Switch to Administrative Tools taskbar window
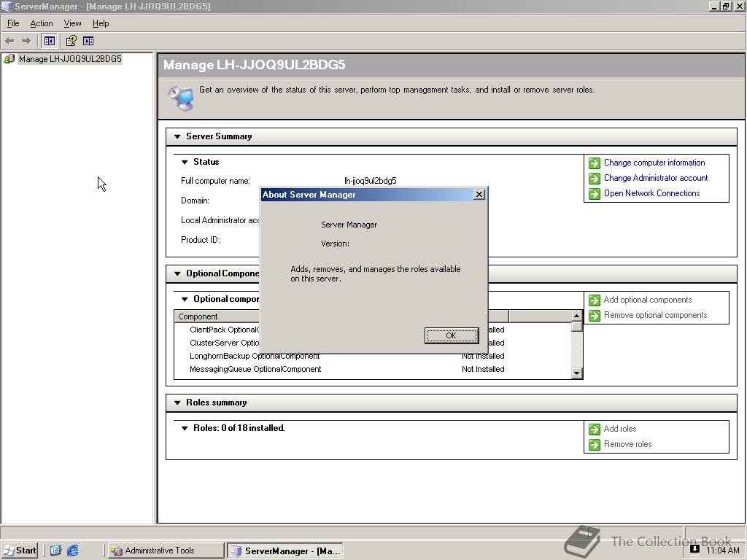This screenshot has height=560, width=747. click(166, 551)
